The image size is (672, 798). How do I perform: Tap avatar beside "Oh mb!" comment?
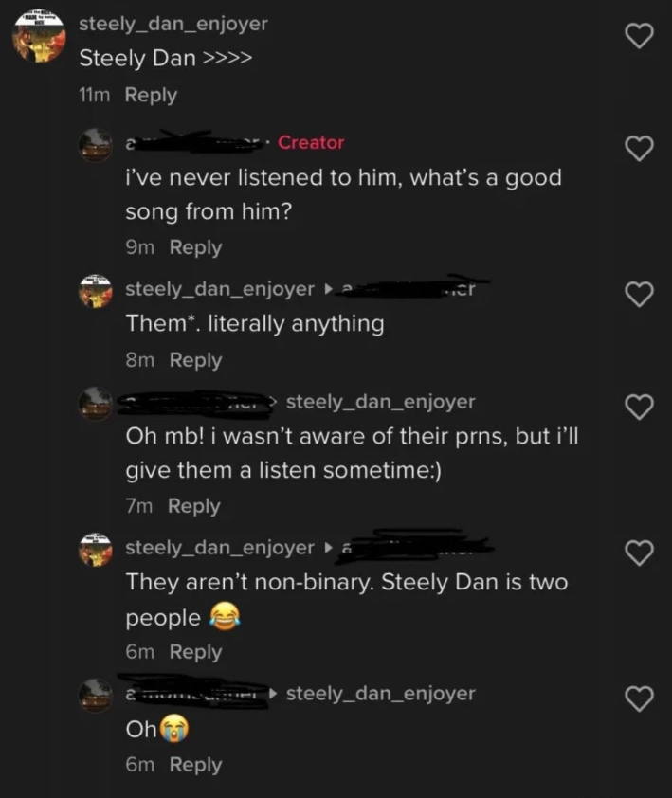pyautogui.click(x=95, y=402)
